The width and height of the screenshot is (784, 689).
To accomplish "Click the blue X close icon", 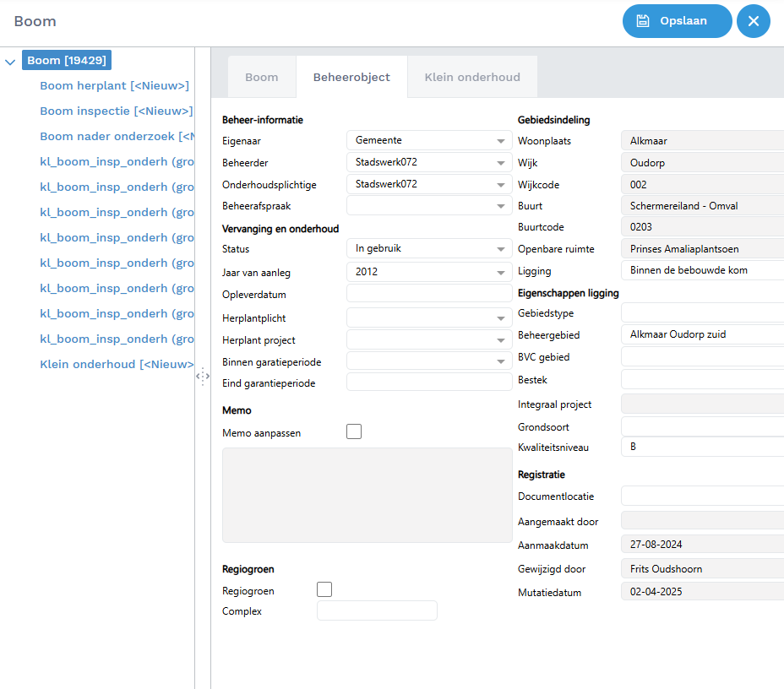I will pos(753,21).
